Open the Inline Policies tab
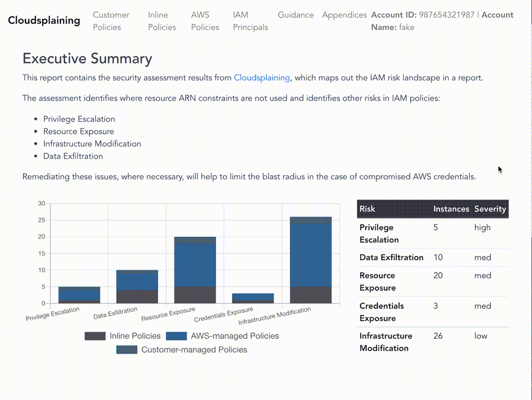 pyautogui.click(x=162, y=21)
